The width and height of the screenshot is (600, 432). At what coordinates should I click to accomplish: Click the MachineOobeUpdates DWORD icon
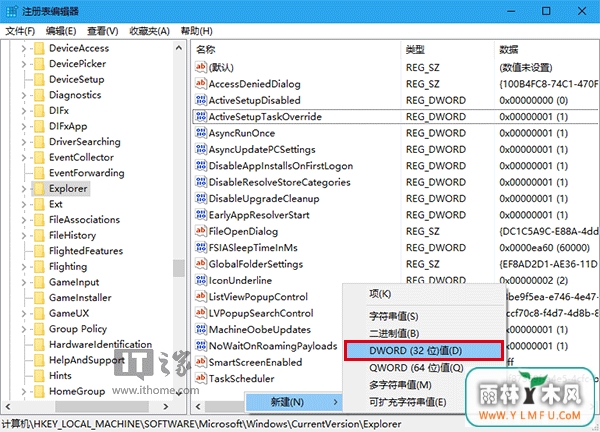point(201,329)
